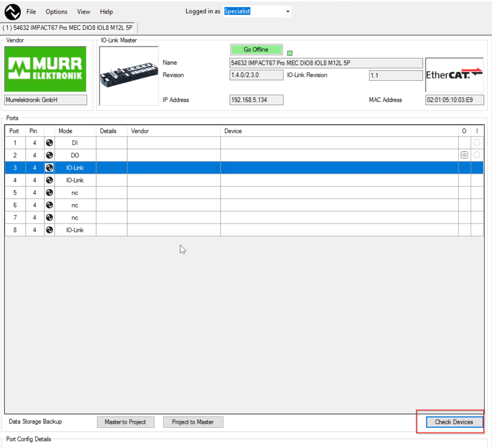Screen dimensions: 492x448
Task: Click the Master to Project button
Action: coord(125,422)
